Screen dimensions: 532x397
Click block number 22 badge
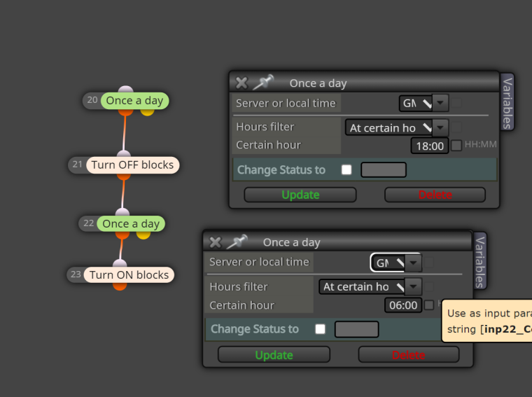pos(89,223)
